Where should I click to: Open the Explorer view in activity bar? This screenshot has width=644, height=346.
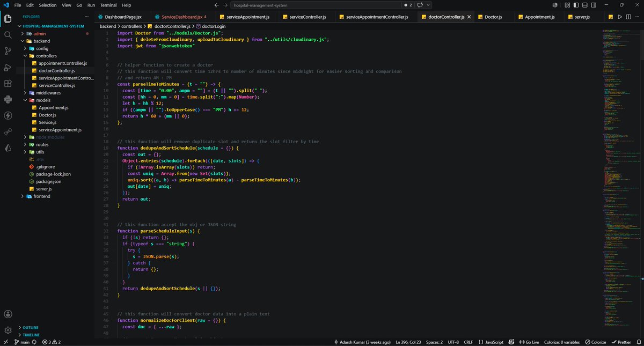coord(8,19)
